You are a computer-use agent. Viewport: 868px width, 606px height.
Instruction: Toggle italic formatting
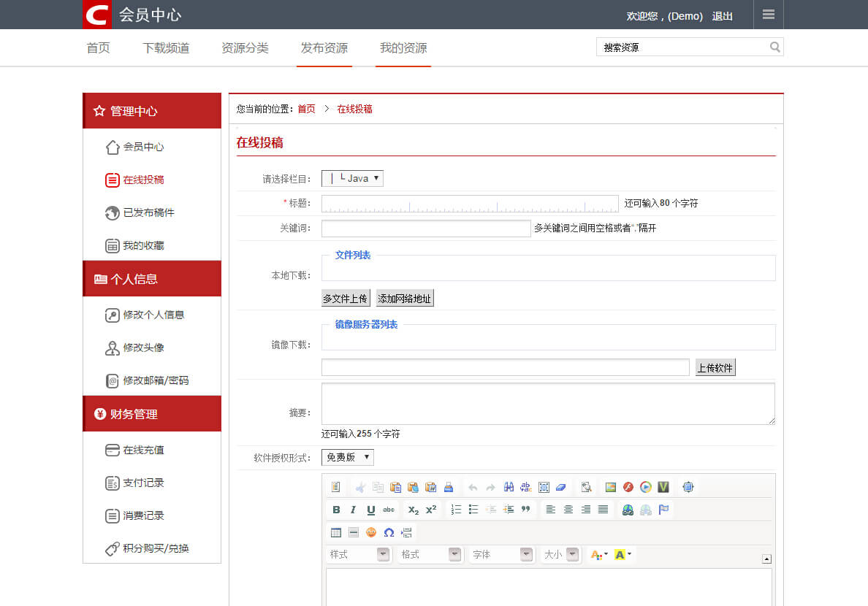(x=353, y=510)
